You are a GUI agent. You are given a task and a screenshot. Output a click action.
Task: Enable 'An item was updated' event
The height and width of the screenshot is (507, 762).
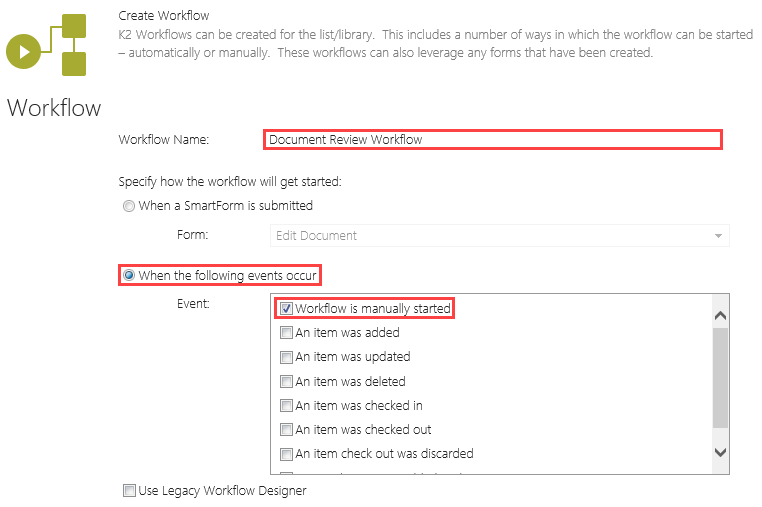click(287, 357)
